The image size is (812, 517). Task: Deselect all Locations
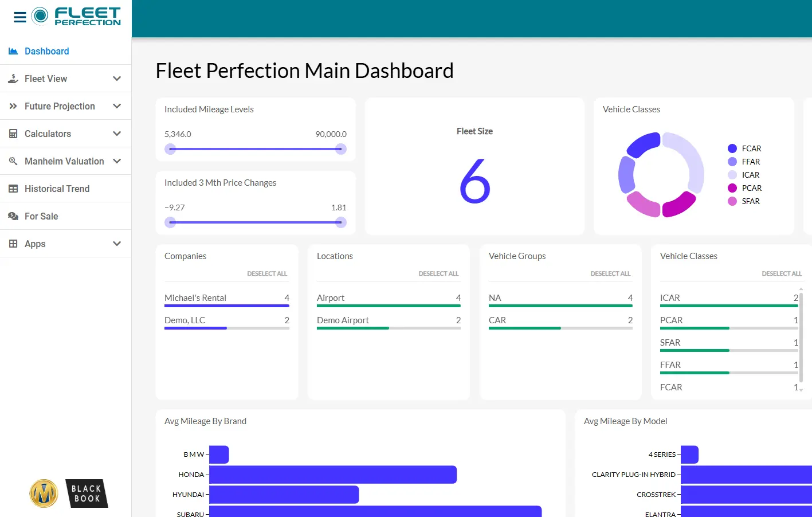438,273
